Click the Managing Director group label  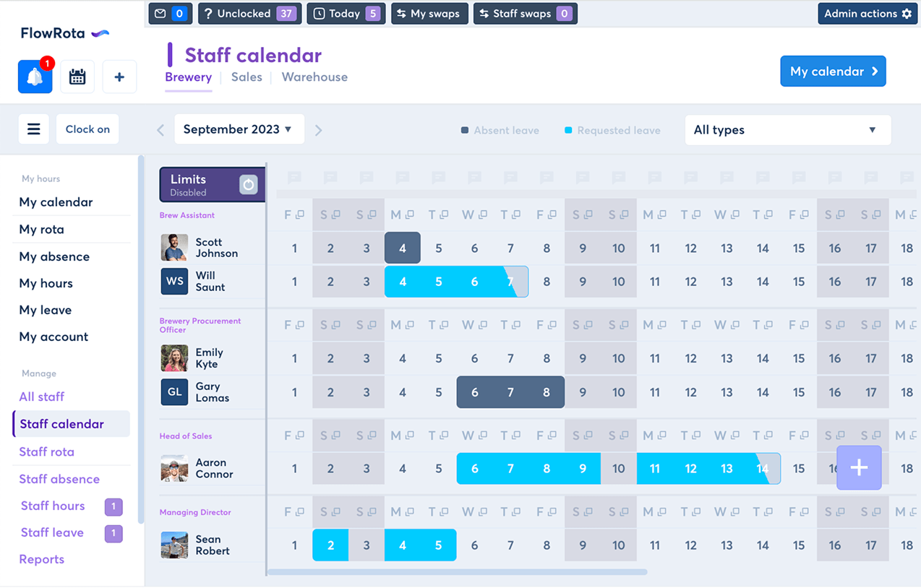[x=195, y=512]
